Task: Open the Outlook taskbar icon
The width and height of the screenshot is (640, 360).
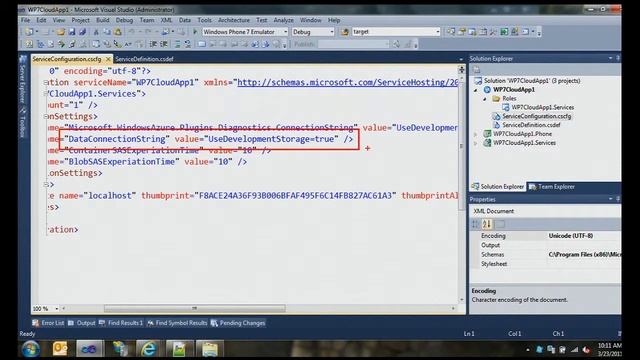Action: (x=60, y=349)
